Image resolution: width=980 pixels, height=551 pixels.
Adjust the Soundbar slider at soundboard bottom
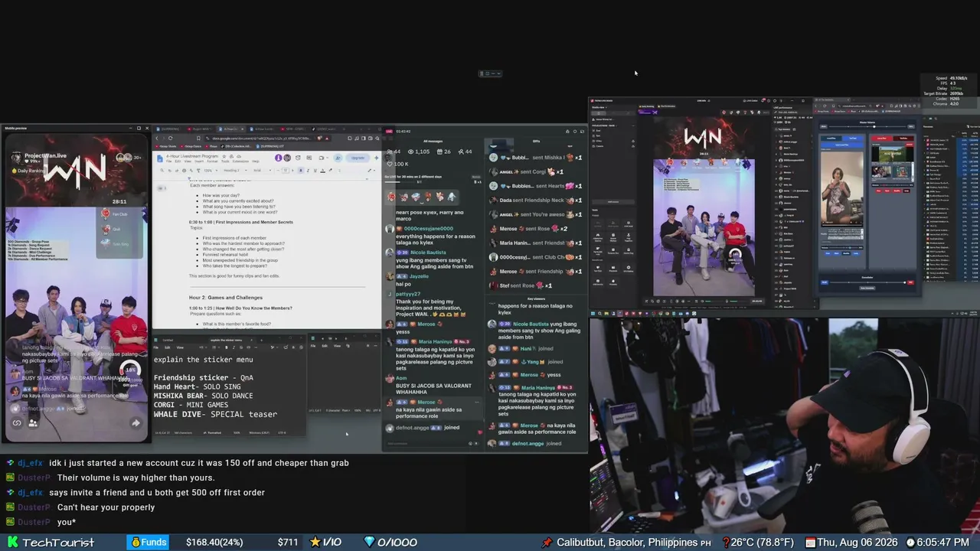[867, 282]
